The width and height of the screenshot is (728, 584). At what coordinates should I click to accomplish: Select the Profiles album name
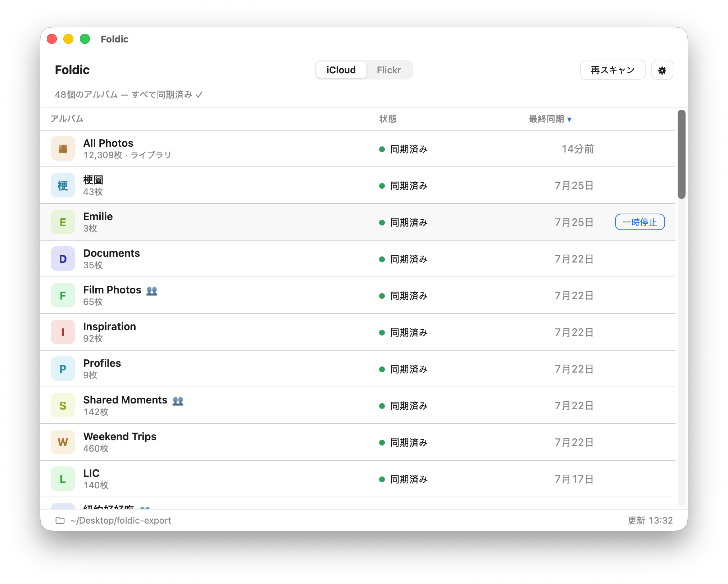coord(102,363)
